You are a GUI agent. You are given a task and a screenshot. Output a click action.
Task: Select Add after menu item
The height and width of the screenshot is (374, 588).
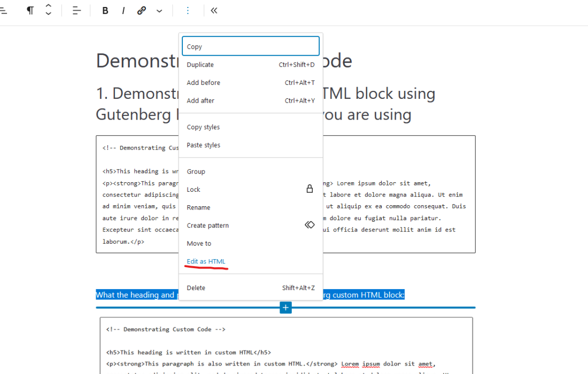tap(251, 100)
